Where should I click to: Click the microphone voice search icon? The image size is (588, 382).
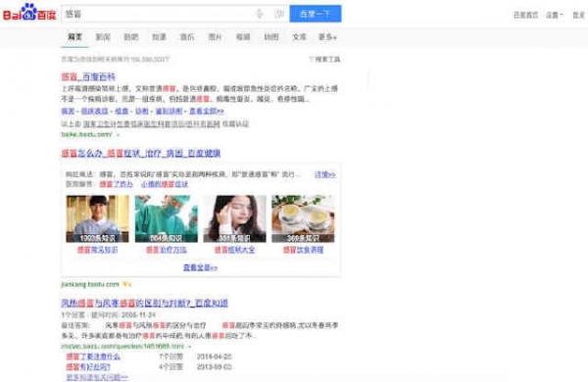[260, 14]
